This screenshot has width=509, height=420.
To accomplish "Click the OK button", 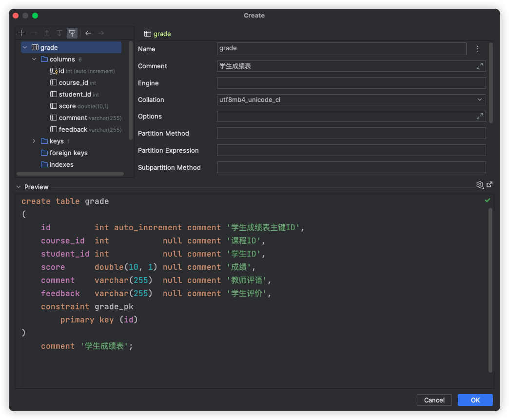I will pos(475,400).
